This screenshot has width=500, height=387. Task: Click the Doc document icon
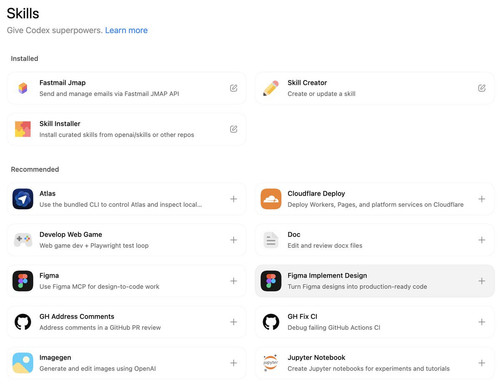(x=271, y=240)
